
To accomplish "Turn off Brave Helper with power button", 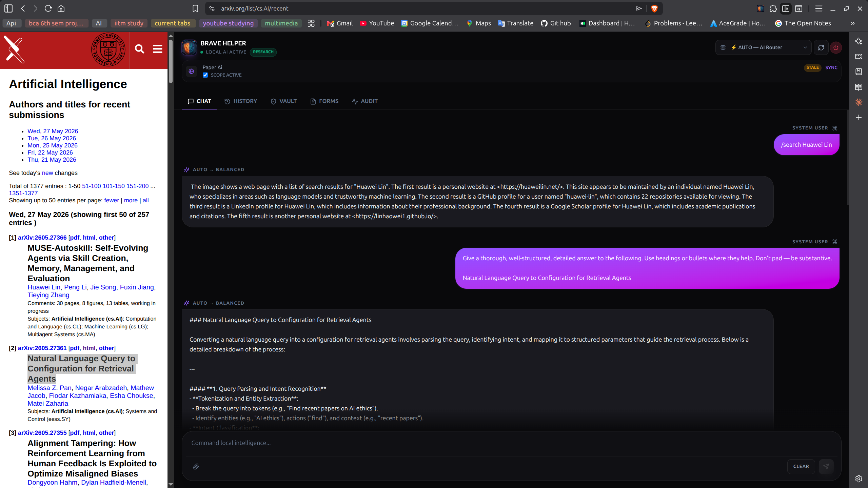I will click(x=836, y=47).
